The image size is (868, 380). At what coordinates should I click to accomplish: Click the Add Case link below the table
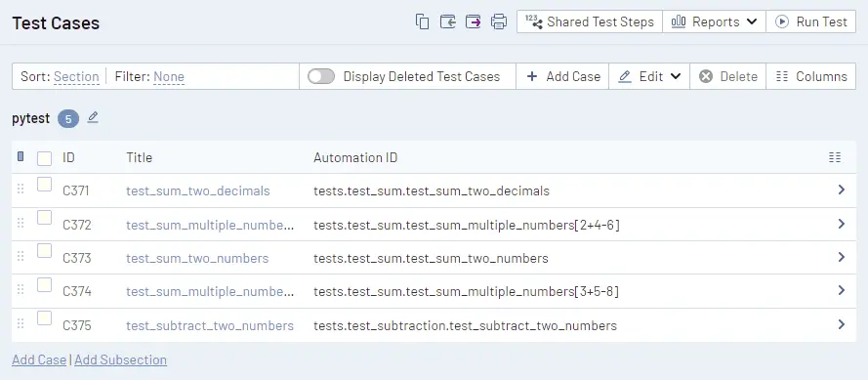click(x=39, y=360)
